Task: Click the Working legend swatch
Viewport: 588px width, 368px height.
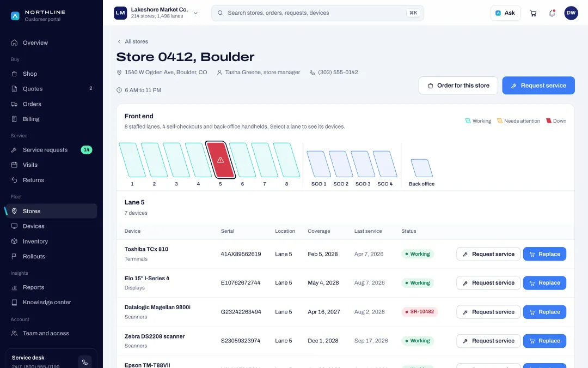Action: (468, 121)
